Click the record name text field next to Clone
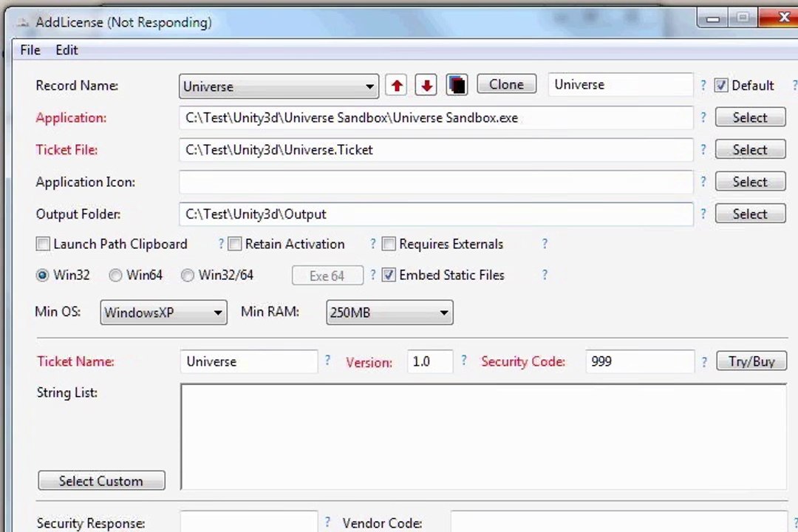This screenshot has width=798, height=532. [621, 84]
